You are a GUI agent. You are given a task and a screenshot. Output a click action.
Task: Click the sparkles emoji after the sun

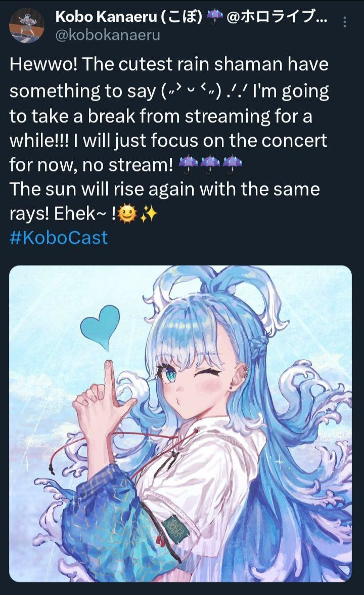click(148, 214)
